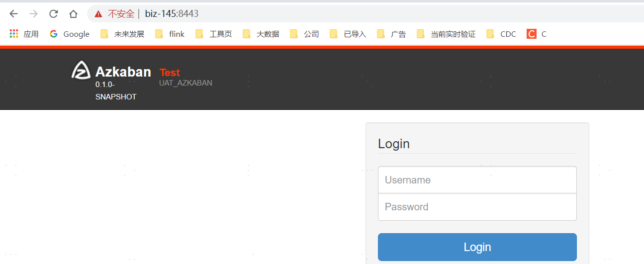Open the CDC bookmark folder

[501, 34]
